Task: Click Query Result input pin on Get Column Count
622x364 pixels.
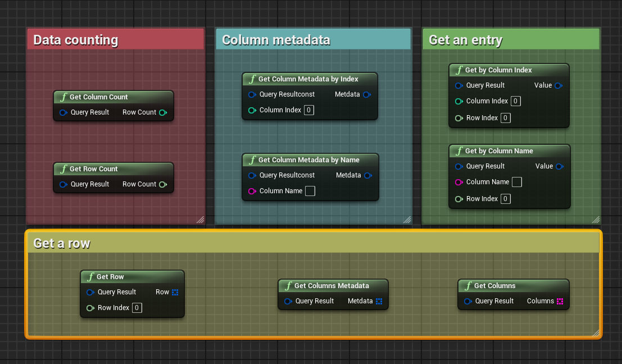Action: [x=63, y=112]
